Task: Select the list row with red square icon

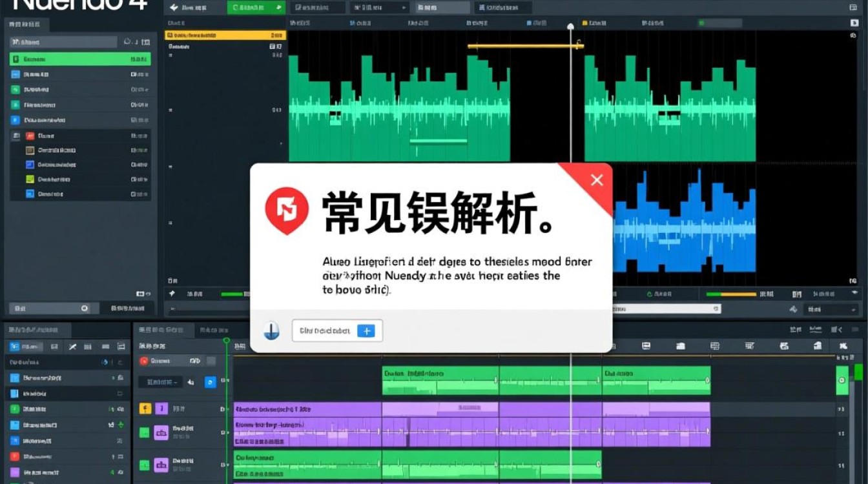Action: point(81,136)
